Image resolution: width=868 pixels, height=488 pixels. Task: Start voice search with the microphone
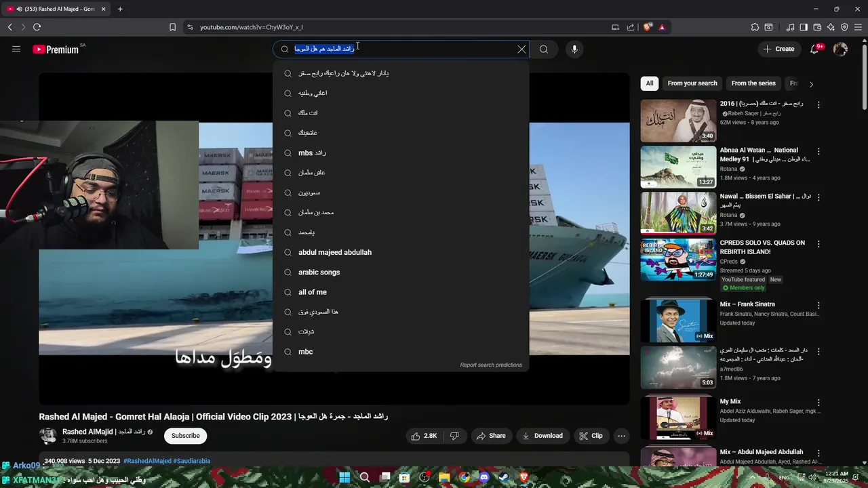point(574,49)
